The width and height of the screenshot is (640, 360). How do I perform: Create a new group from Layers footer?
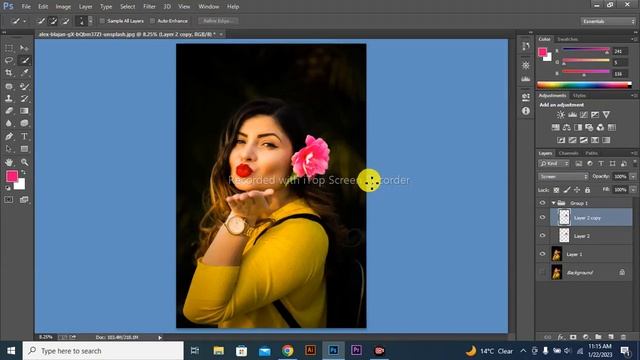click(x=598, y=337)
